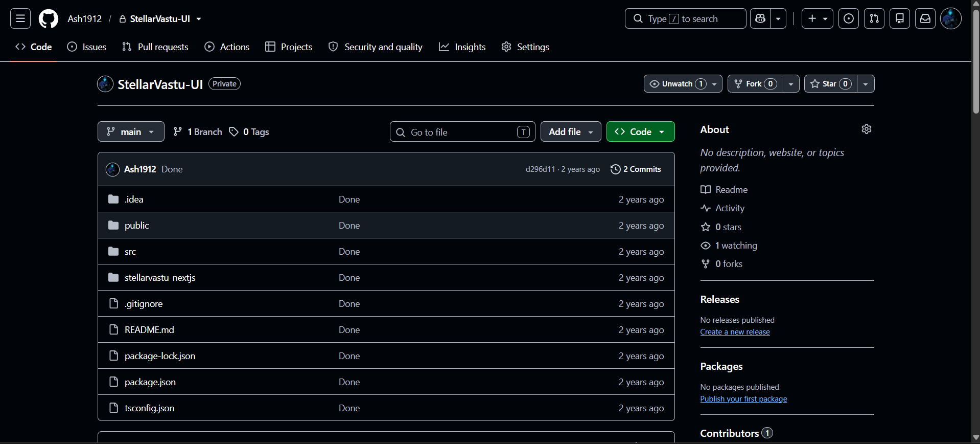This screenshot has height=444, width=980.
Task: Open the repositories icon in header
Action: pos(900,19)
